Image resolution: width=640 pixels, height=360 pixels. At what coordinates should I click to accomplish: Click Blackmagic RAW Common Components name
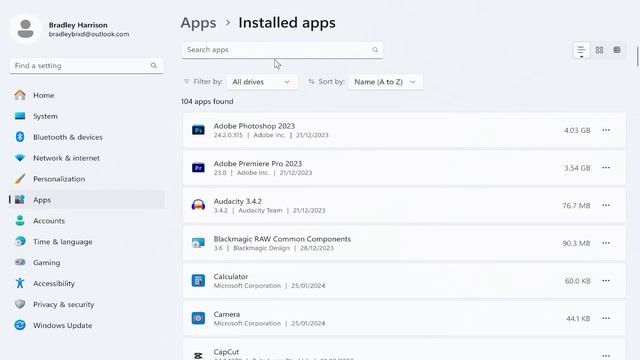pyautogui.click(x=282, y=239)
